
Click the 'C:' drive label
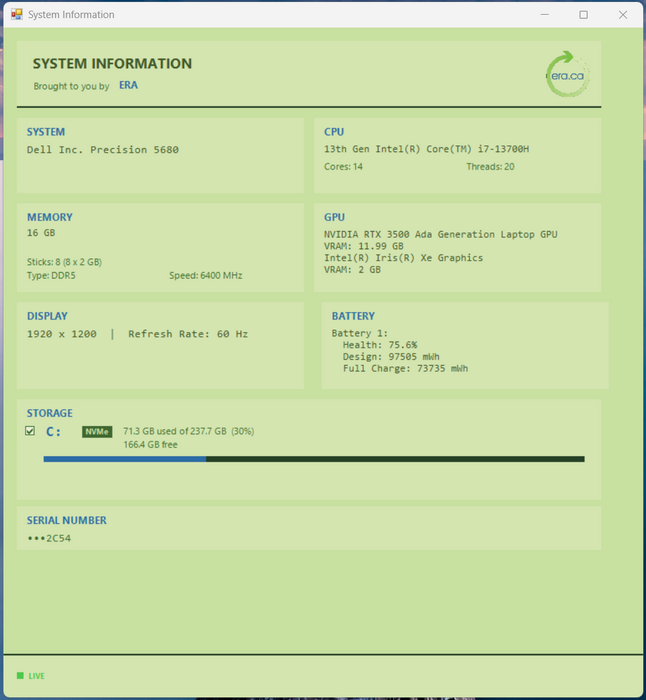pyautogui.click(x=54, y=432)
